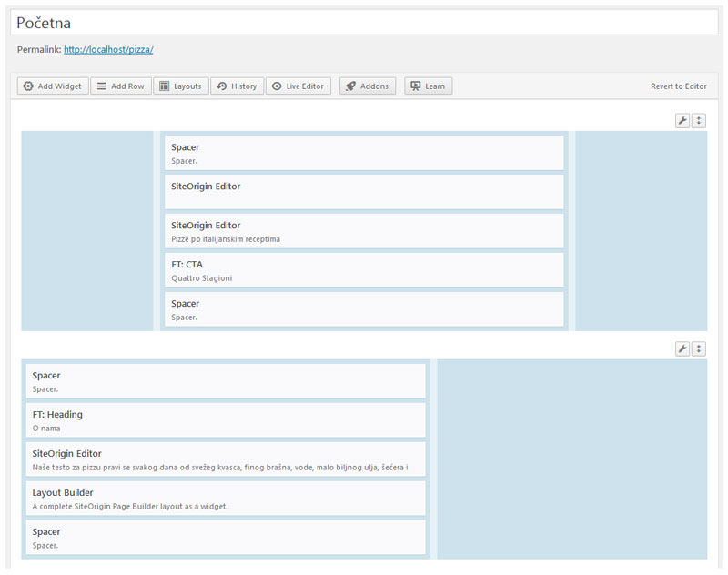Click Revert to Editor
The height and width of the screenshot is (575, 728).
click(678, 86)
